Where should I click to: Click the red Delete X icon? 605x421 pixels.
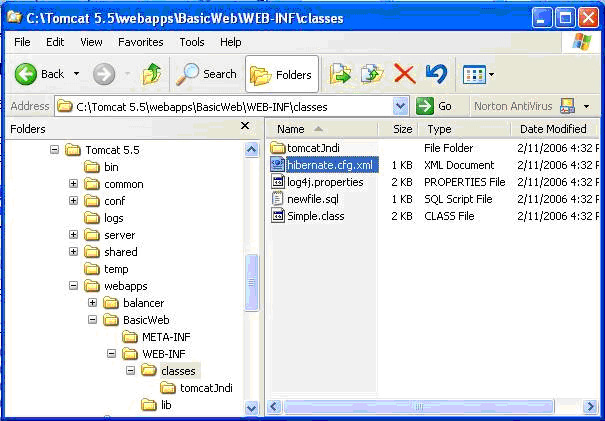[404, 74]
